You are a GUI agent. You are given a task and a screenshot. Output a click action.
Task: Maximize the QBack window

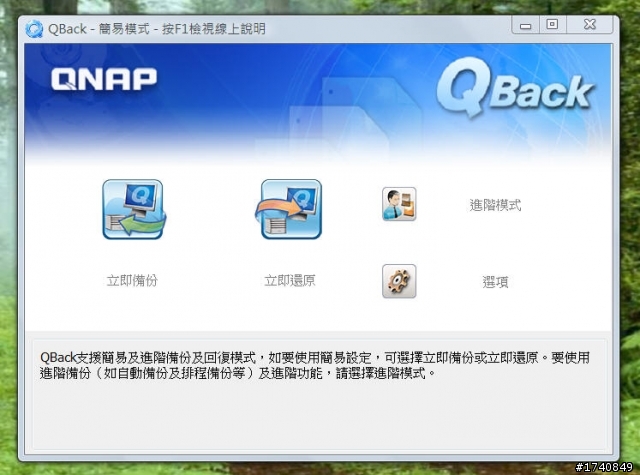click(552, 25)
